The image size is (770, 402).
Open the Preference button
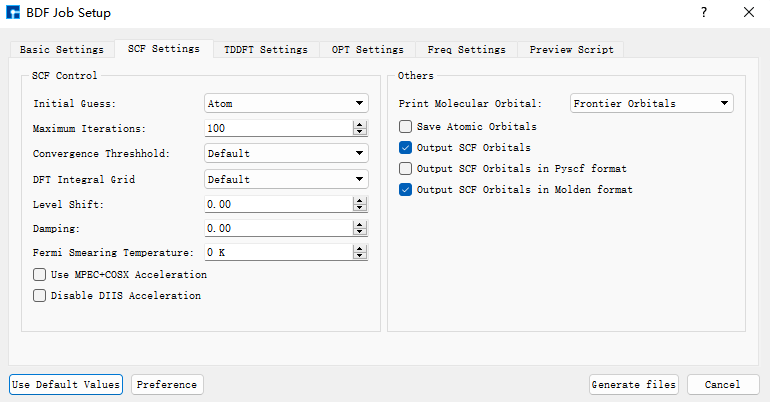pos(167,384)
